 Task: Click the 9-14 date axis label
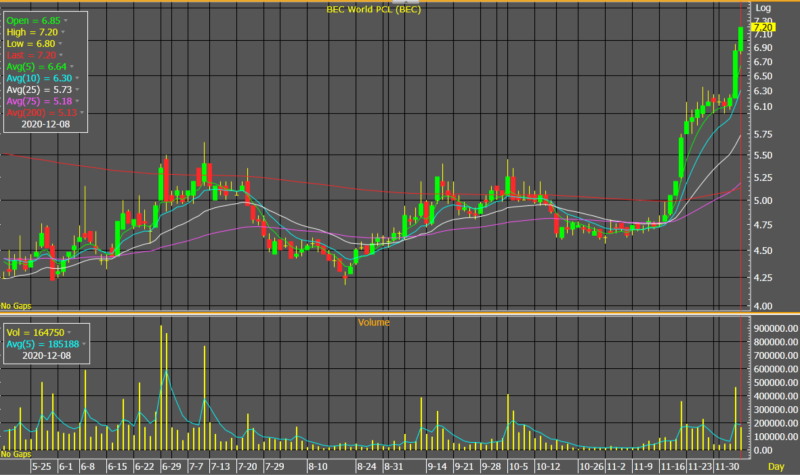coord(437,466)
